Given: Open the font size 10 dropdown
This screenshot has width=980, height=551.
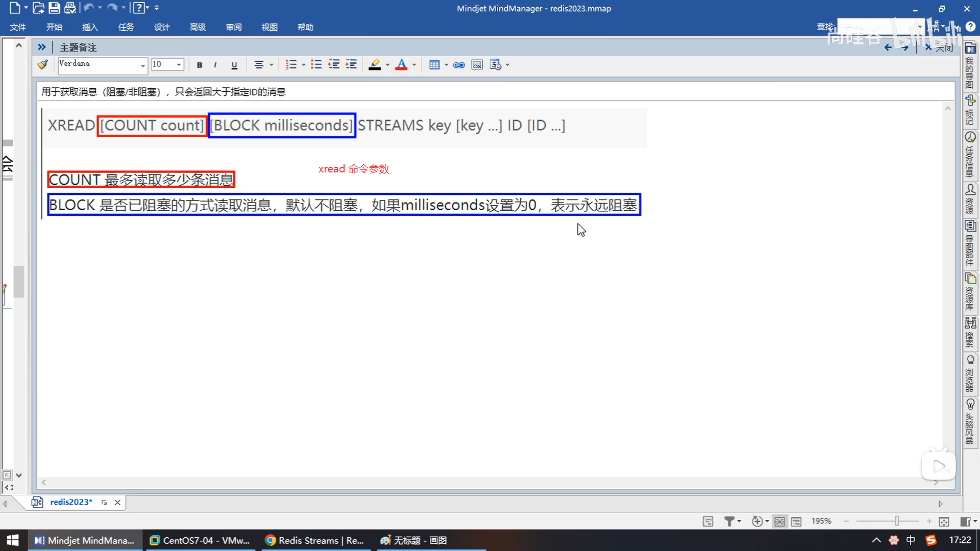Looking at the screenshot, I should pos(179,65).
